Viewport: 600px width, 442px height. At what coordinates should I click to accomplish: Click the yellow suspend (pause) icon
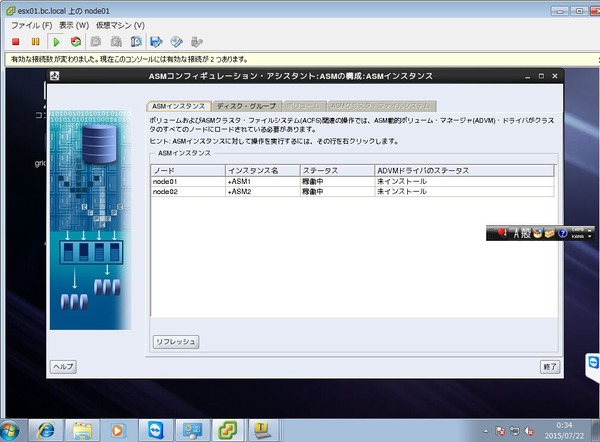(35, 42)
